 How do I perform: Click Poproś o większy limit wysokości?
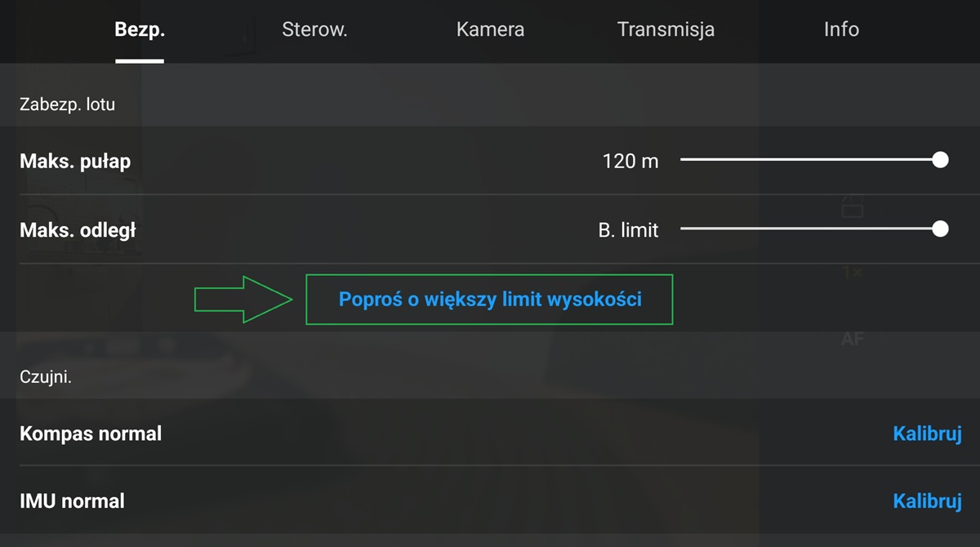pos(489,300)
